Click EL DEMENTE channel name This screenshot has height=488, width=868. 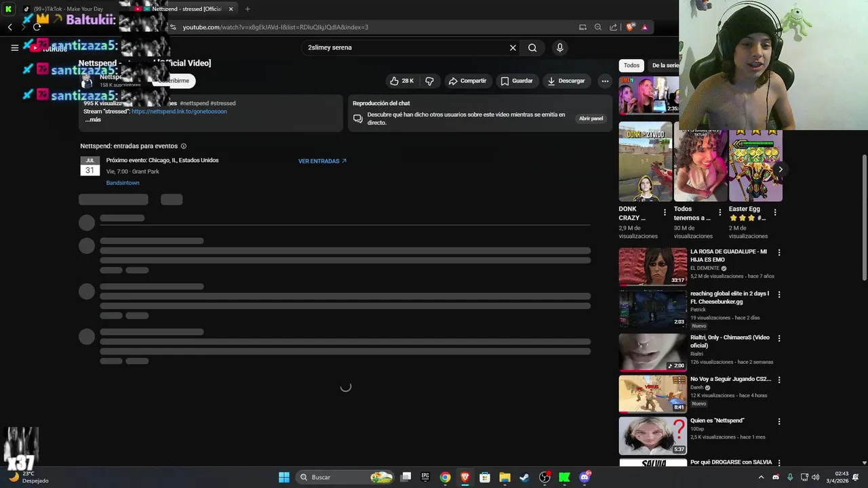[705, 268]
